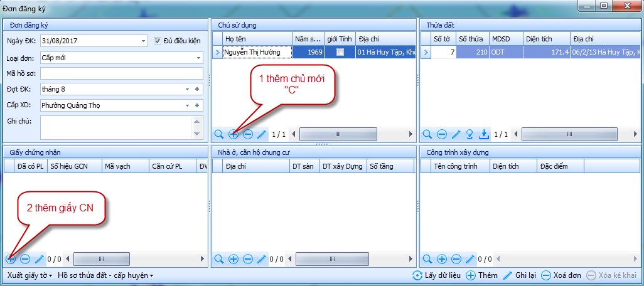Screen dimensions: 644x286
Task: Remove owner using minus icon in Chủ sử dụng
Action: coord(248,134)
